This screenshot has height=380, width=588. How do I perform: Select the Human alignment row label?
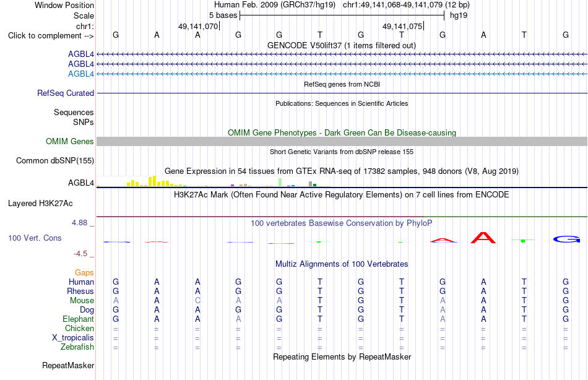81,282
